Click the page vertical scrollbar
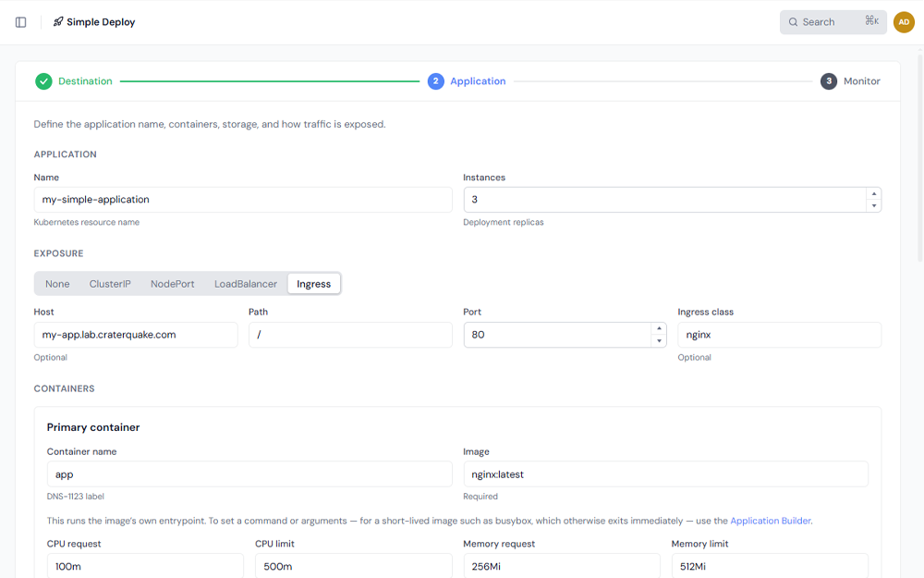 point(920,156)
